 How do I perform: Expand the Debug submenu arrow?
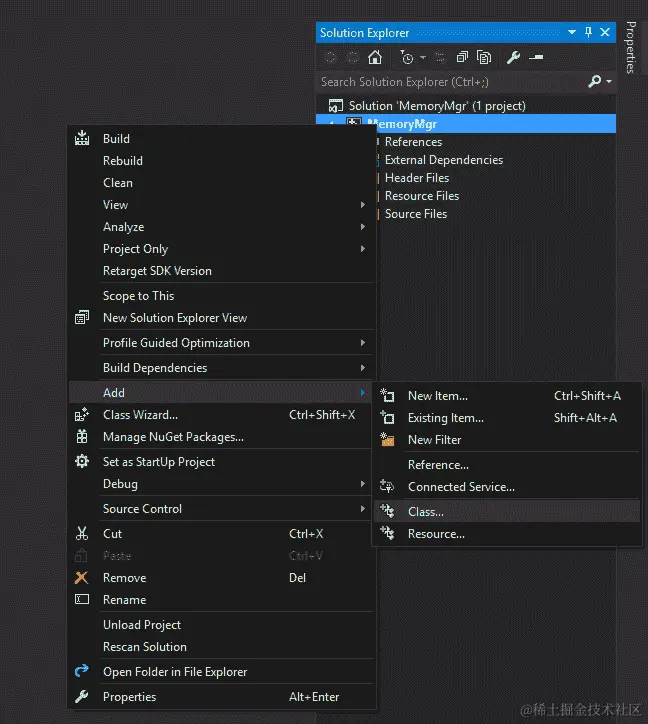[x=363, y=483]
